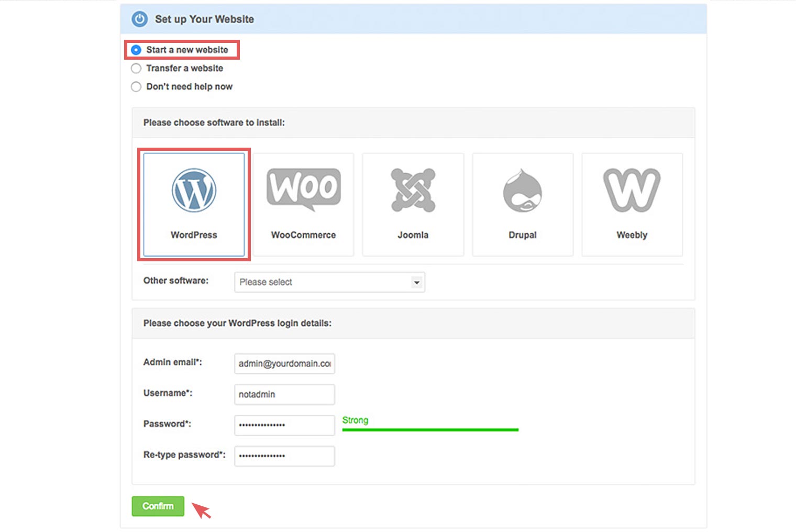Select the WordPress logo icon
Image resolution: width=796 pixels, height=532 pixels.
pyautogui.click(x=194, y=191)
